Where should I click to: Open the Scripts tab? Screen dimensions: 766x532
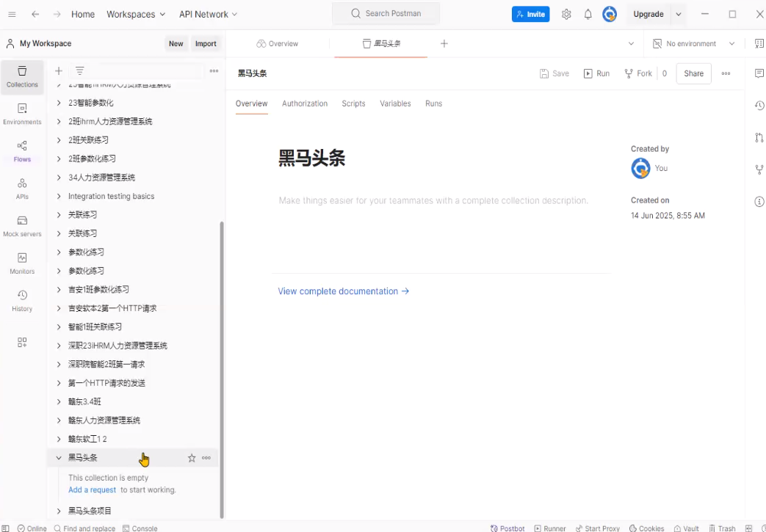(354, 103)
